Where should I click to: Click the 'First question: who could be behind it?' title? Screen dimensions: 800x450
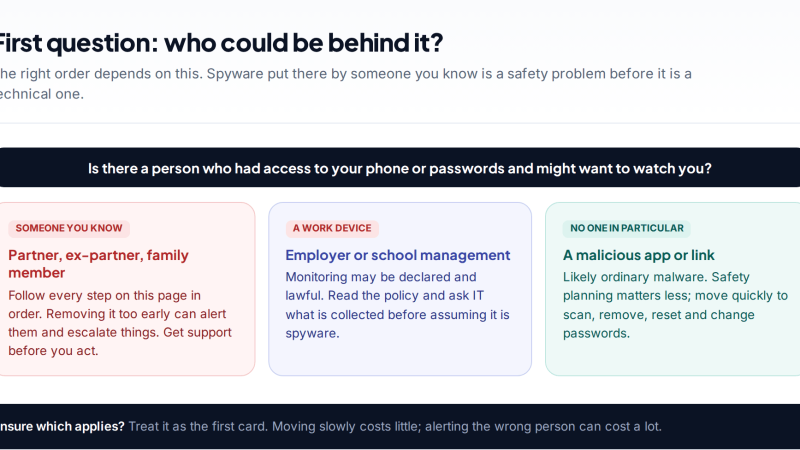click(219, 43)
